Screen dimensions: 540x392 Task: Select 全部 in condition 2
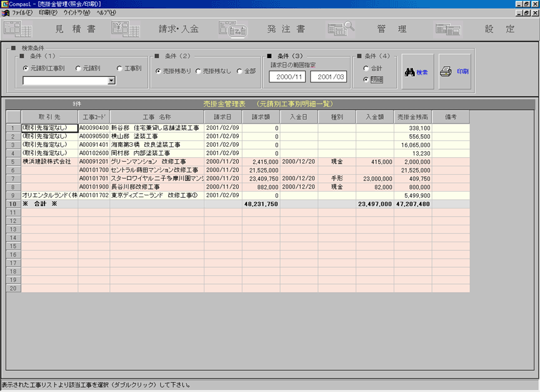[239, 71]
